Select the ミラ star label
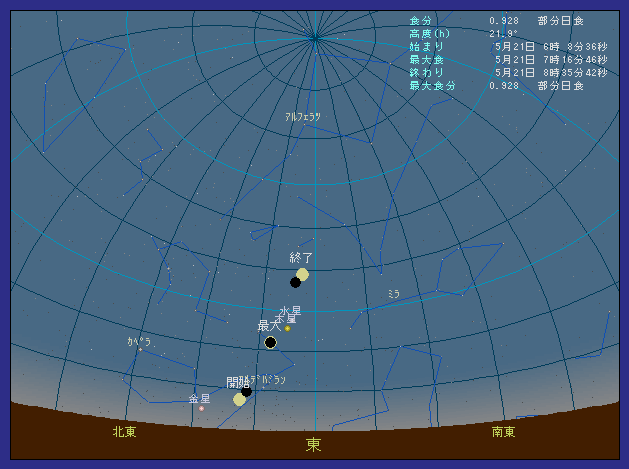 coord(394,293)
